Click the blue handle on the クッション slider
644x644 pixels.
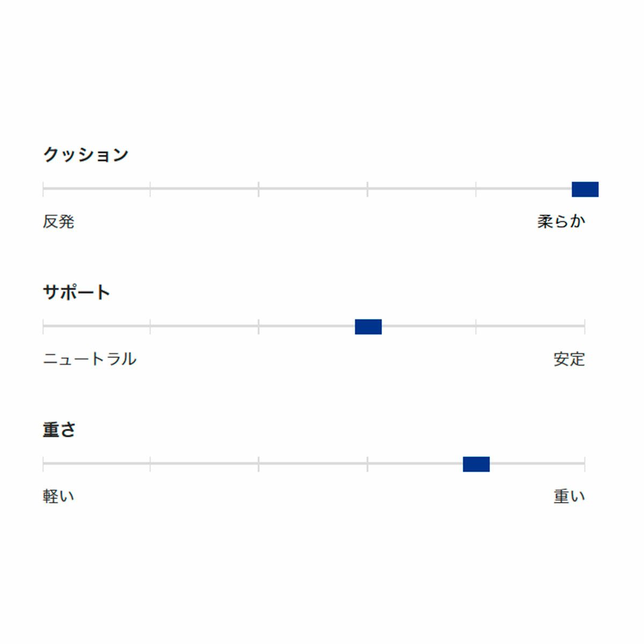[585, 189]
